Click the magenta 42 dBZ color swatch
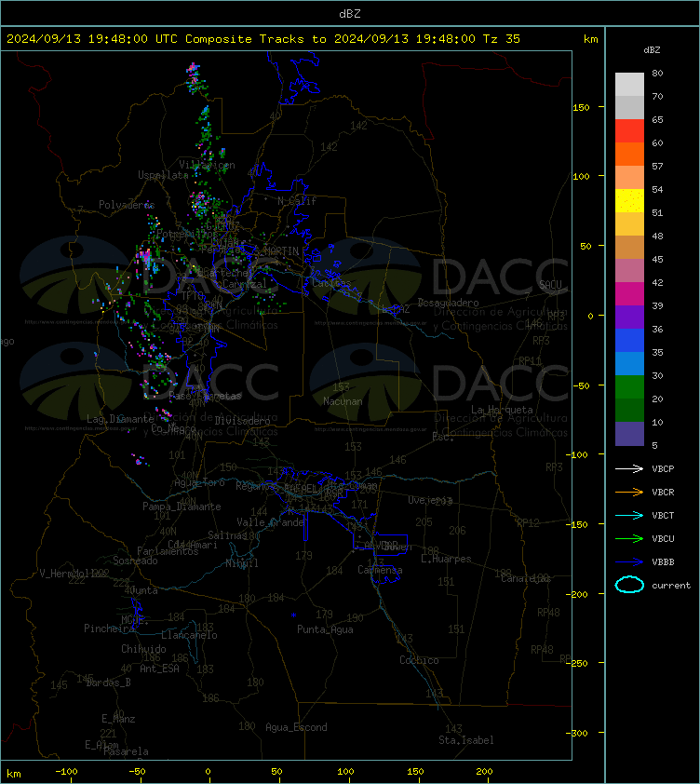Screen dimensions: 700x784 click(x=629, y=294)
